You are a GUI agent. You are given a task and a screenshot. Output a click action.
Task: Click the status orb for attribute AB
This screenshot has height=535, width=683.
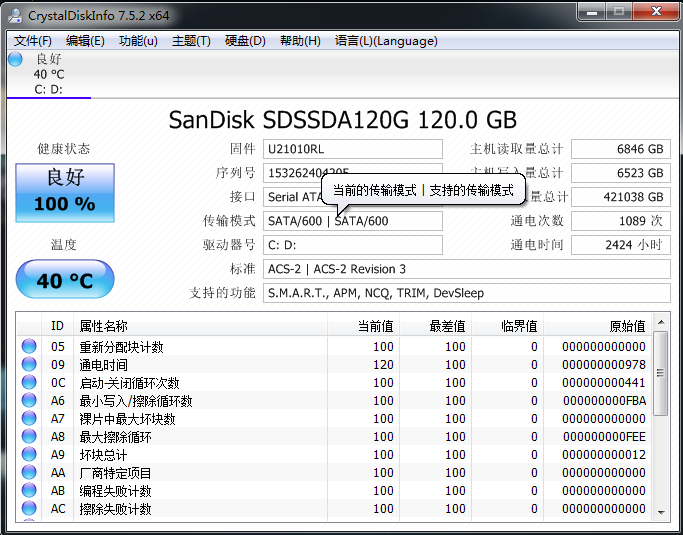[x=29, y=491]
